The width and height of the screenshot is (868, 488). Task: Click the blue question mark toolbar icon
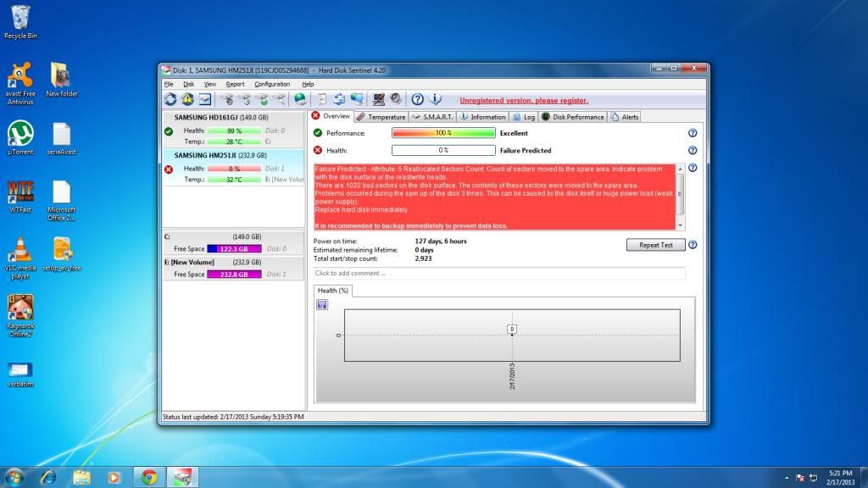pyautogui.click(x=417, y=99)
